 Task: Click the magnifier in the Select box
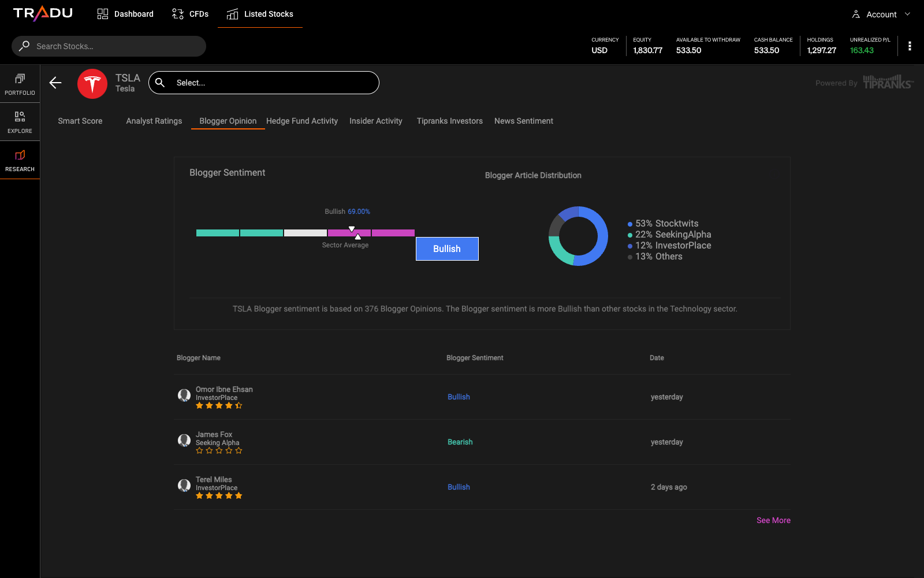pyautogui.click(x=160, y=83)
